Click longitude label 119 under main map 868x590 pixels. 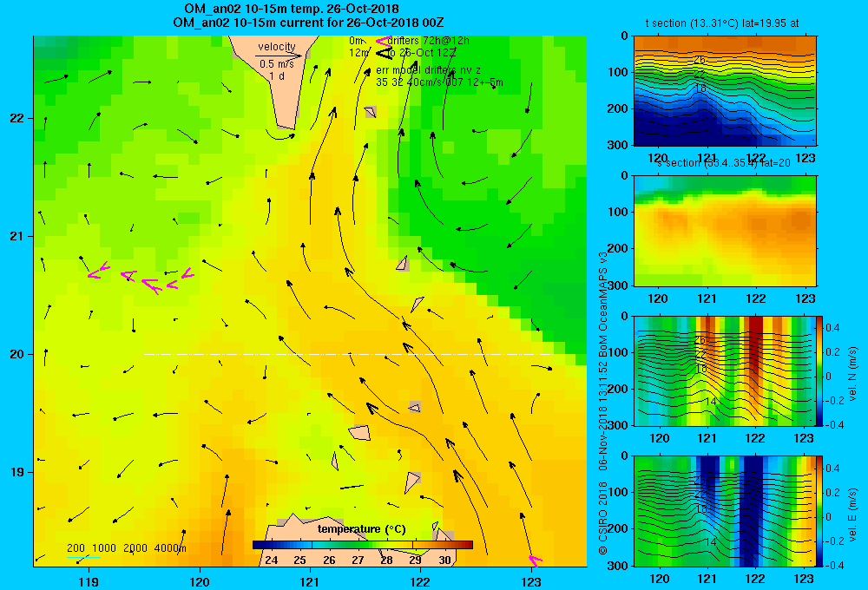pos(89,581)
